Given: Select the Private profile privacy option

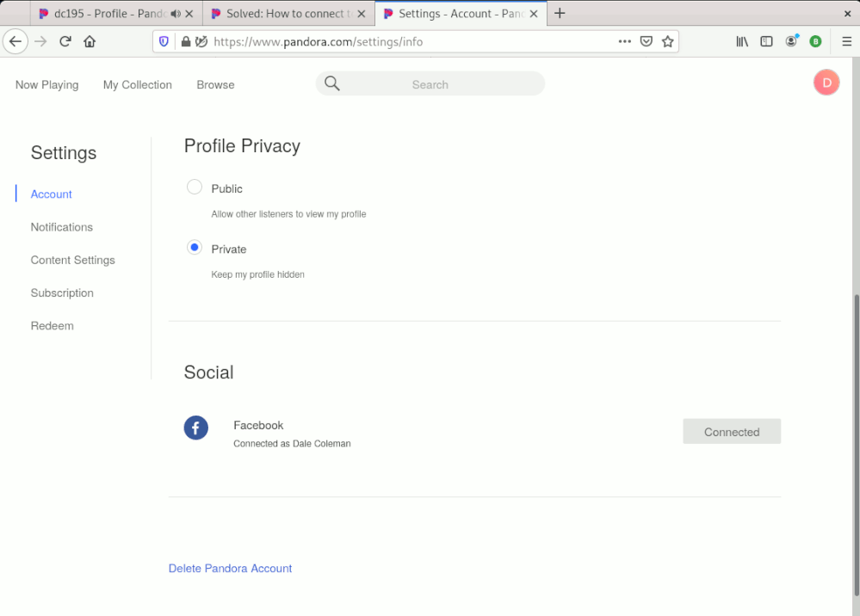Looking at the screenshot, I should coord(195,247).
